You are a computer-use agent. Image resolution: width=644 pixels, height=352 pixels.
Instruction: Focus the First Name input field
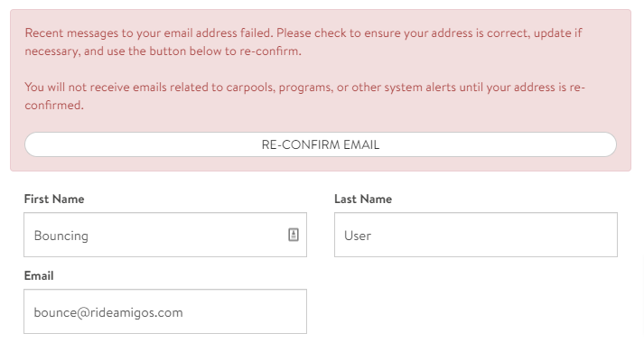[165, 235]
